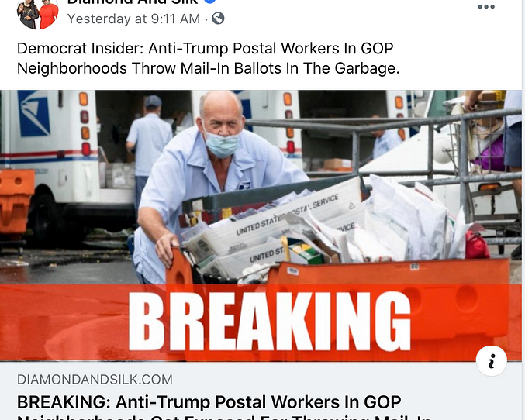Click the white BREAKING banner text

270,321
